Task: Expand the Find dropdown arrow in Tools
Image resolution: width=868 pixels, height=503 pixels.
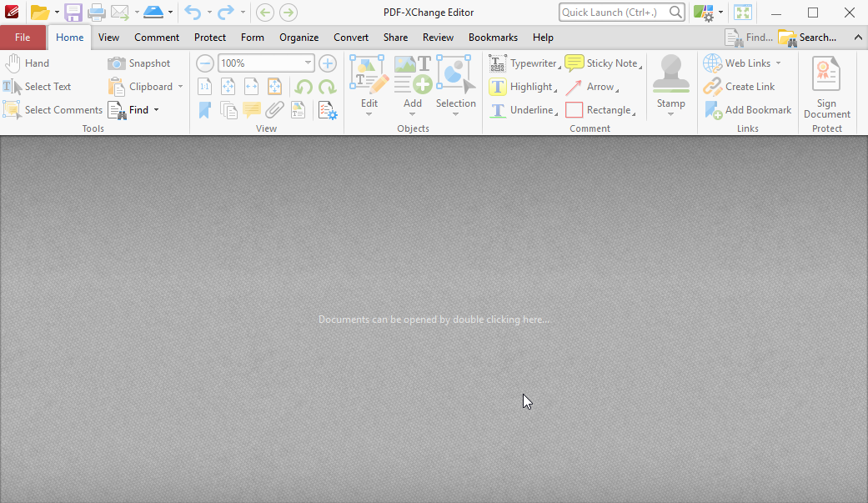Action: (x=157, y=109)
